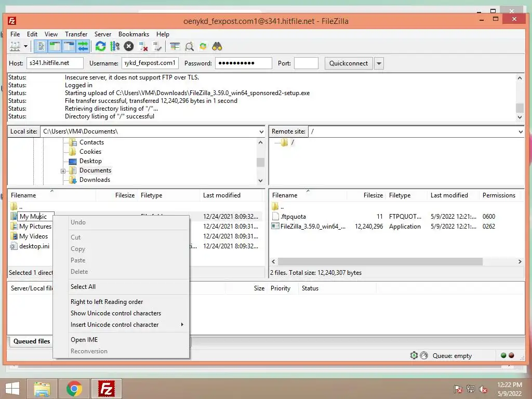Open the Transfer menu
532x399 pixels.
76,34
